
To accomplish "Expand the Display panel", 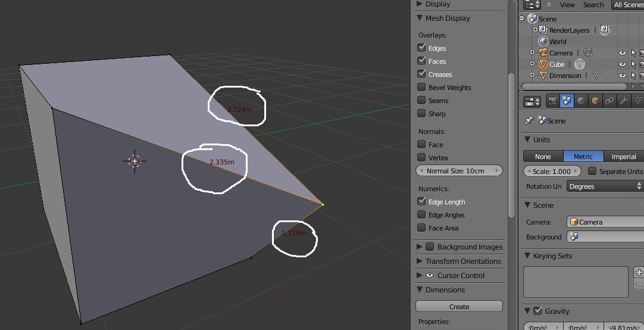I will pyautogui.click(x=420, y=4).
